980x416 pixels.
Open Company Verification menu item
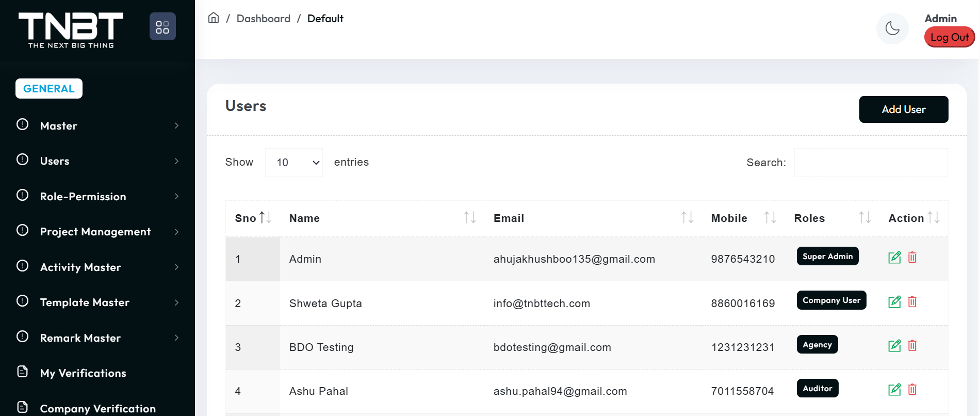[x=97, y=408]
